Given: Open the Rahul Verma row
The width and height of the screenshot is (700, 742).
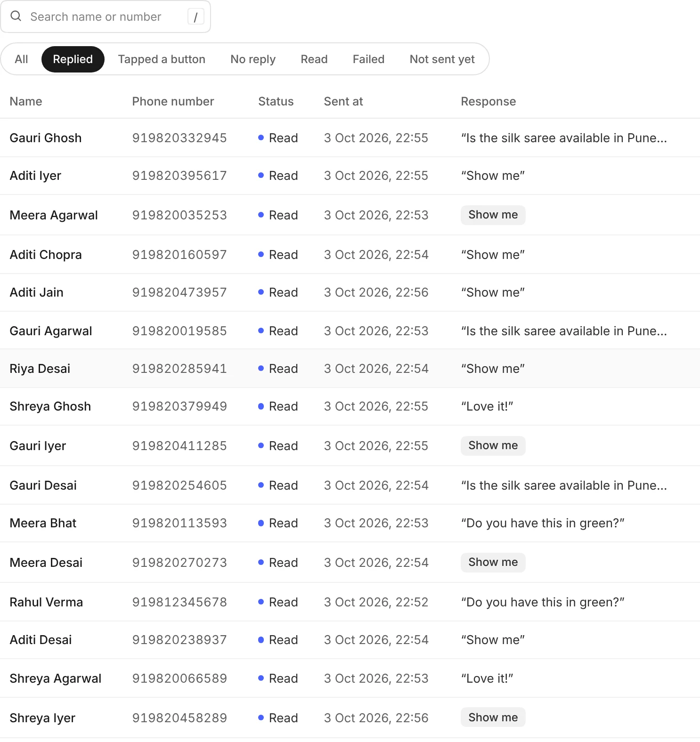Looking at the screenshot, I should coord(350,602).
